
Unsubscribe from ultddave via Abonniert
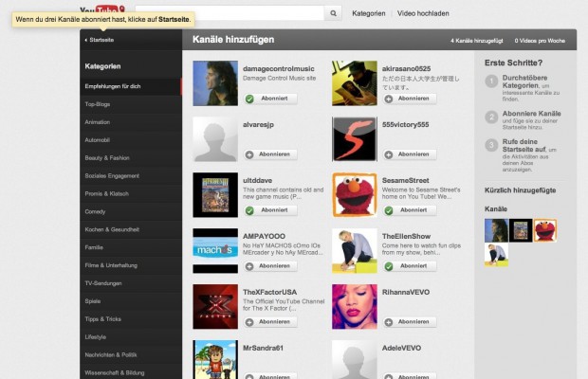270,210
